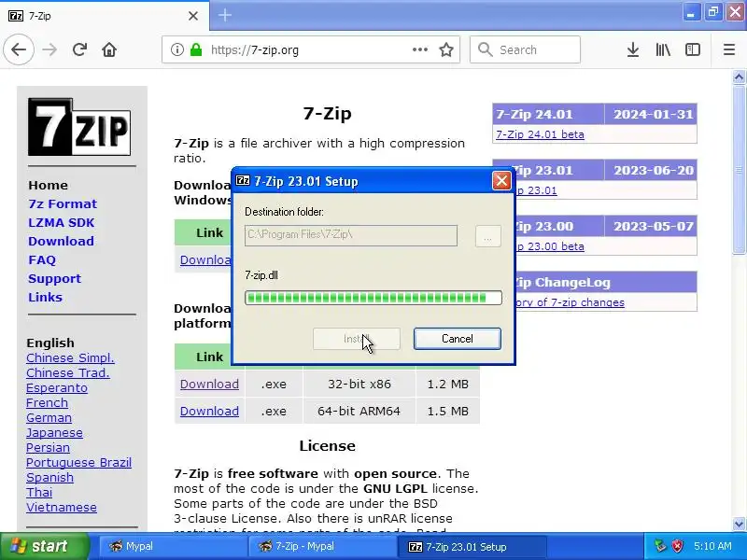Select the 7-Zip browser tab

coord(104,16)
